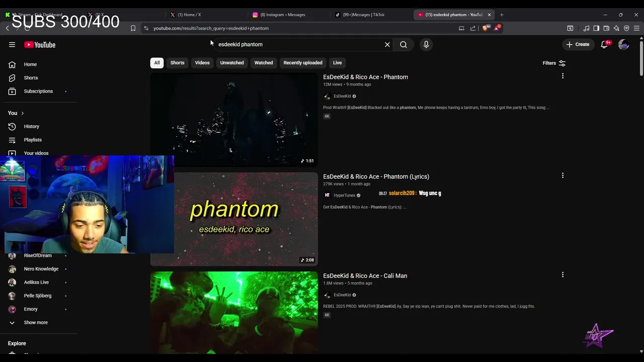Open three-dot menu for Phantom video
Screen dimensions: 644x362
point(562,76)
